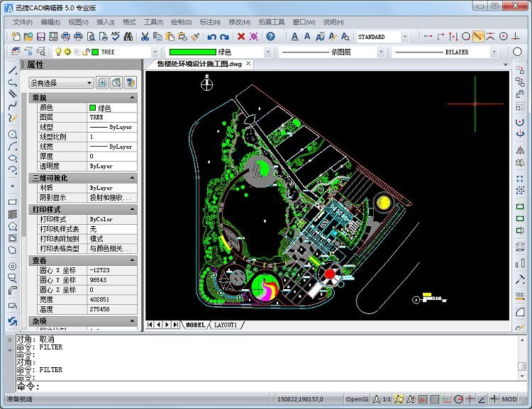
Task: Open the green 绿色 color dropdown
Action: pyautogui.click(x=269, y=52)
